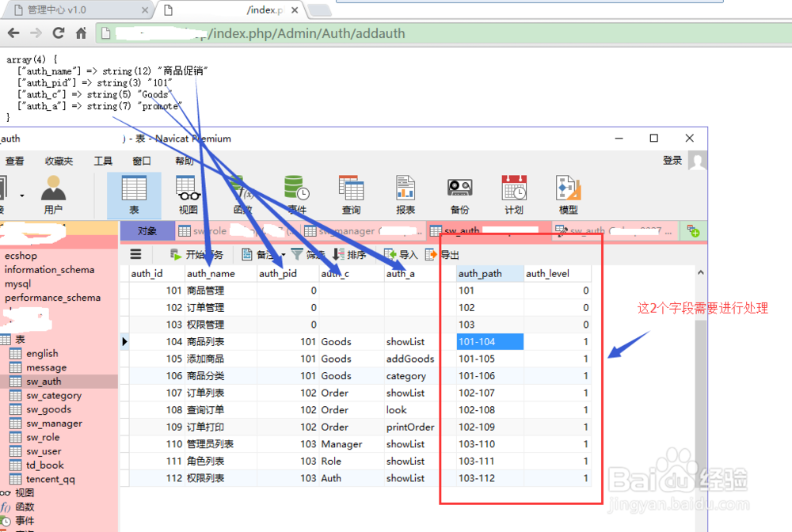Click 导出 export toolbar button

[443, 254]
